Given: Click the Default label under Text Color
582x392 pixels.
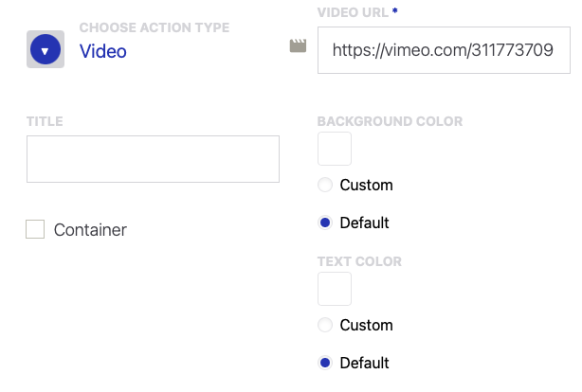Looking at the screenshot, I should (364, 363).
